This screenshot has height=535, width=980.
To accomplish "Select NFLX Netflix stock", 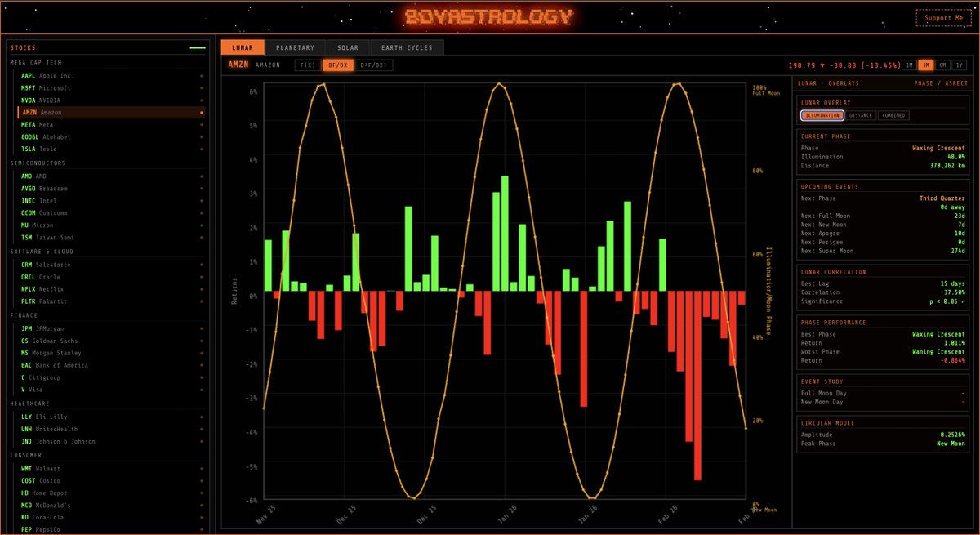I will tap(111, 289).
